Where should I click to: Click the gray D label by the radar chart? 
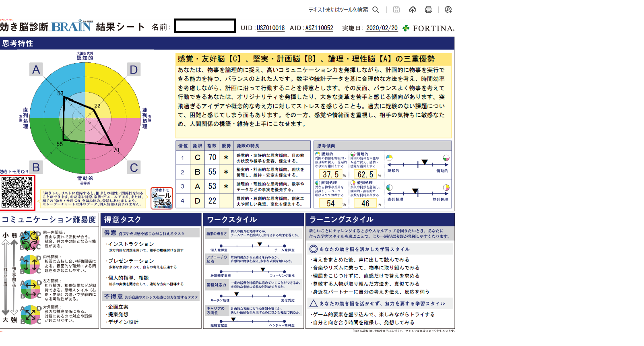[134, 70]
